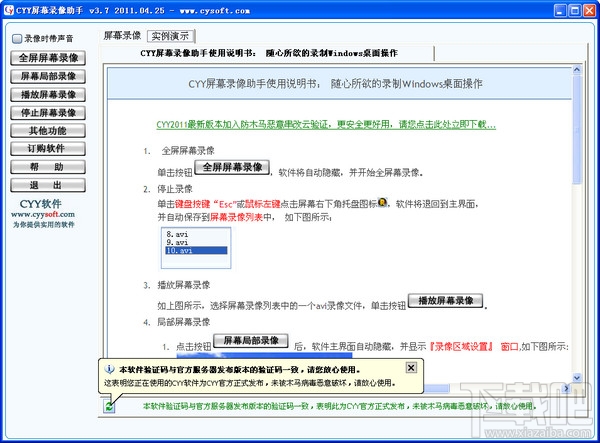Click the horizontal scroll right arrow
The image size is (600, 443).
[x=567, y=388]
